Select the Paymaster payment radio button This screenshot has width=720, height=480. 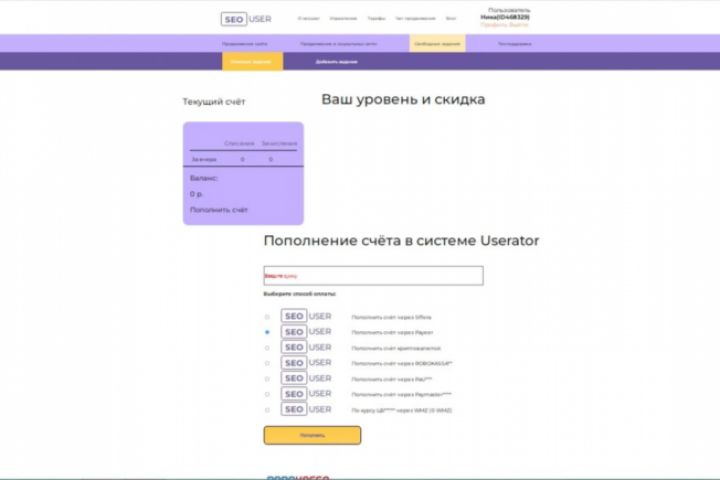[267, 394]
